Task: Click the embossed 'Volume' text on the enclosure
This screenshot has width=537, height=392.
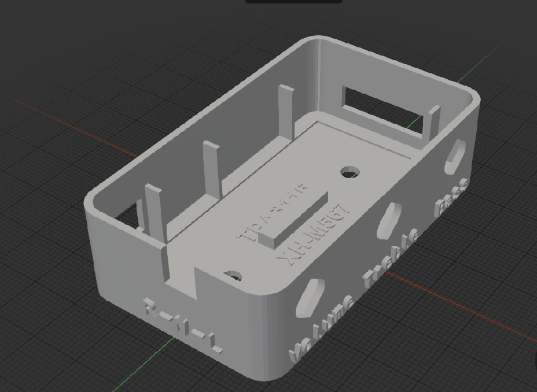Action: 321,328
